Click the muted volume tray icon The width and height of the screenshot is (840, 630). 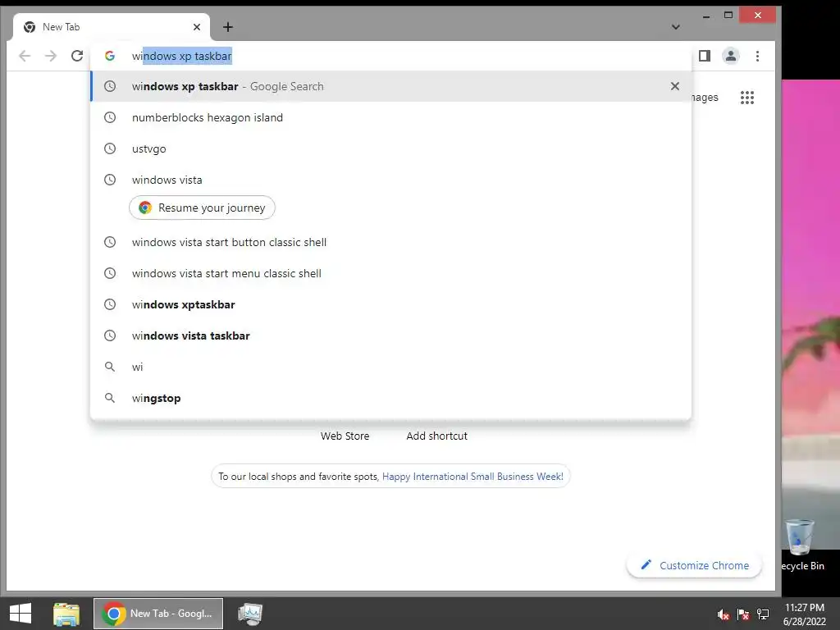click(724, 614)
